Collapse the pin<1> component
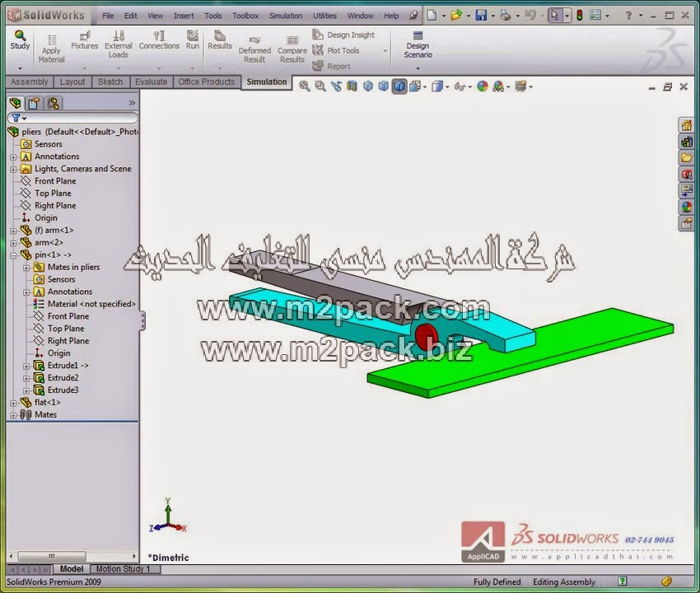The height and width of the screenshot is (593, 700). [13, 255]
